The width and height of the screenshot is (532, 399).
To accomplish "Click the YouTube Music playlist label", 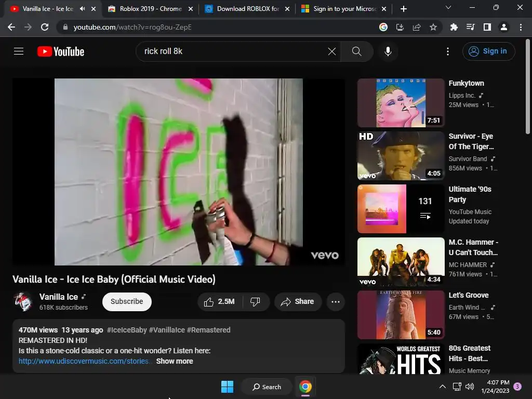I will click(x=470, y=212).
